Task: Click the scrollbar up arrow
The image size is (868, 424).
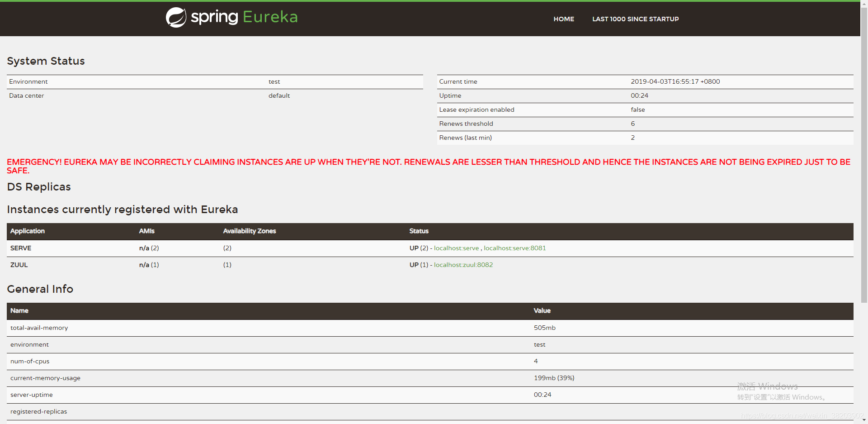Action: [864, 3]
